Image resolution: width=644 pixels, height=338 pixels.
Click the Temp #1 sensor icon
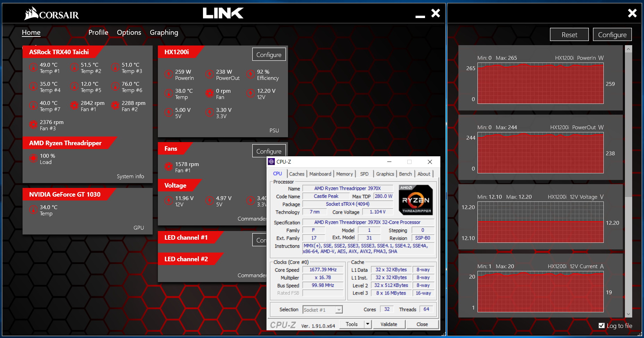point(33,67)
